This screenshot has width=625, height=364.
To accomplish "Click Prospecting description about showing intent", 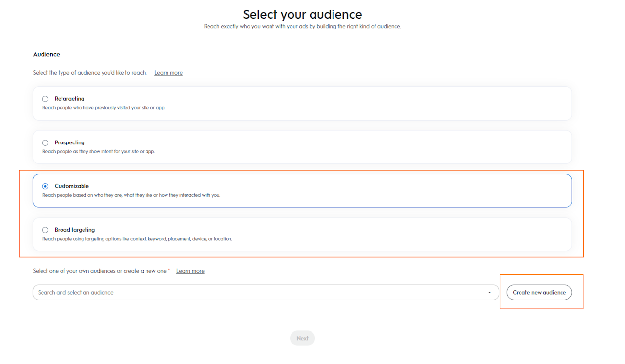I will (98, 151).
